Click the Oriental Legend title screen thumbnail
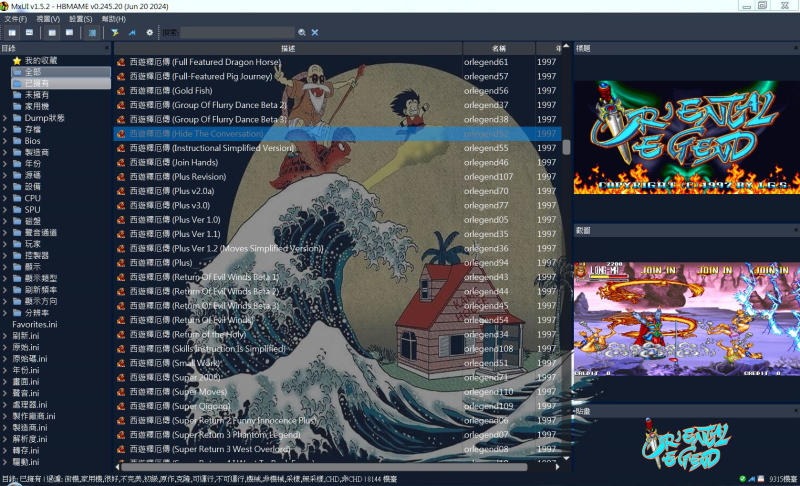This screenshot has width=800, height=486. tap(687, 137)
